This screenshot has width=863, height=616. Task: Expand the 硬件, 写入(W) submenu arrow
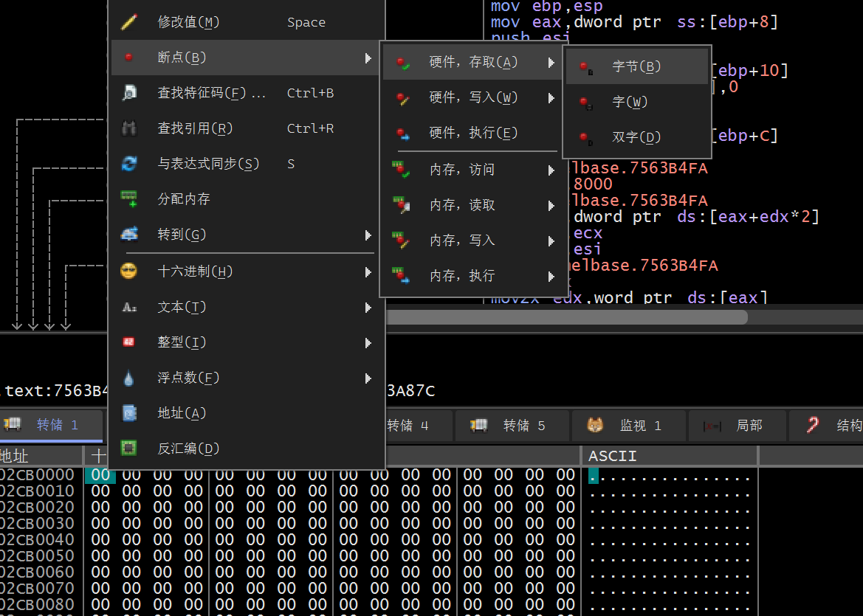click(x=551, y=98)
